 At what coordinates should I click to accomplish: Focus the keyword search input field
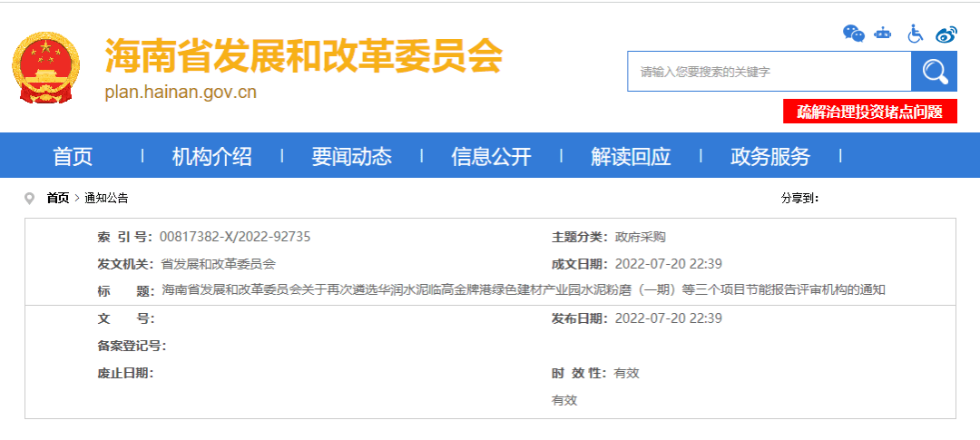[769, 72]
